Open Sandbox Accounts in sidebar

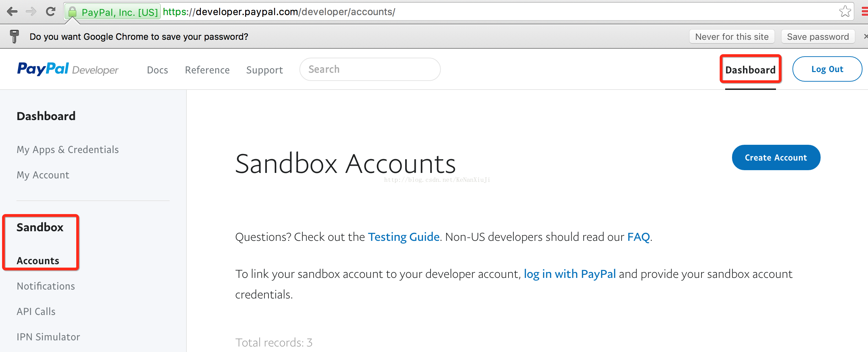[x=38, y=261]
